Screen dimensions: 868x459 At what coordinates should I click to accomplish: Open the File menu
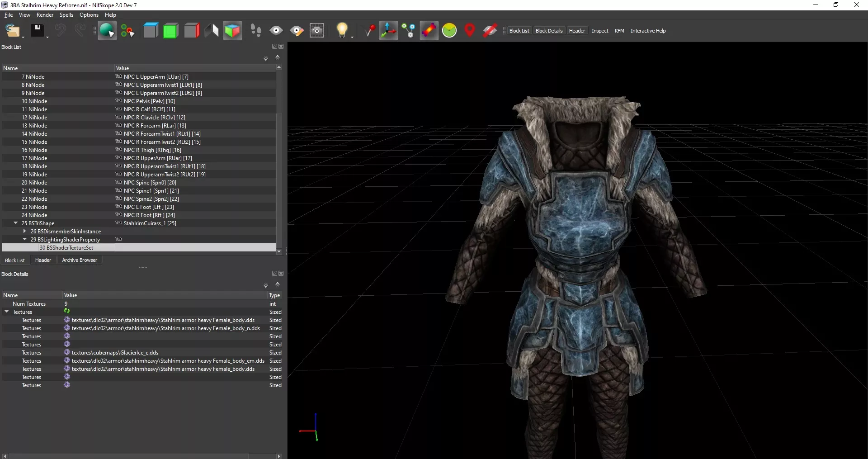click(9, 15)
